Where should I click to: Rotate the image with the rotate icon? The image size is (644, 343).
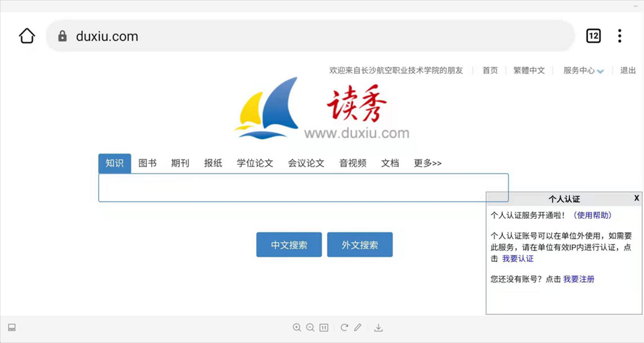tap(344, 328)
